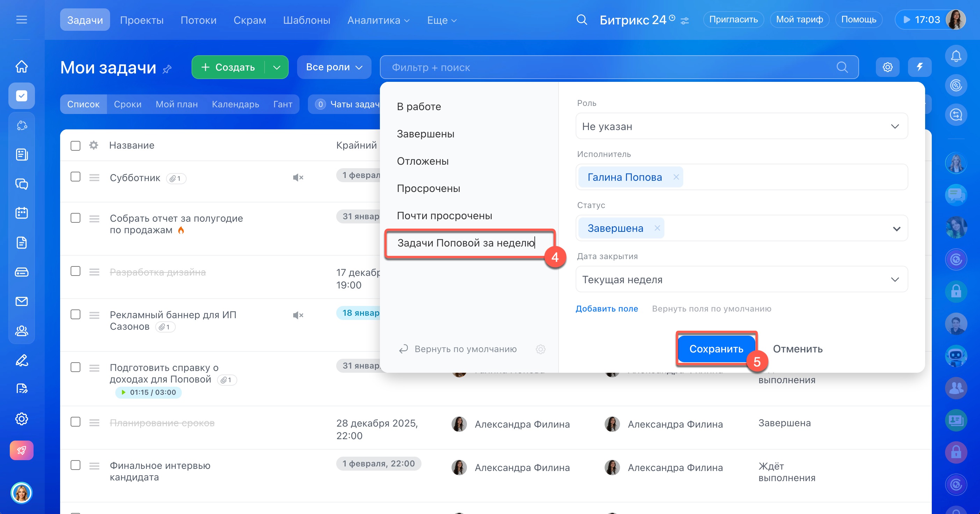Open the gear settings icon near filter
This screenshot has height=514, width=980.
887,67
